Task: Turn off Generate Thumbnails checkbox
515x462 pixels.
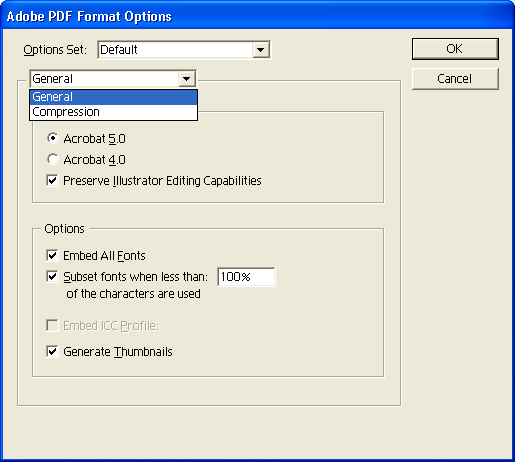Action: point(52,352)
